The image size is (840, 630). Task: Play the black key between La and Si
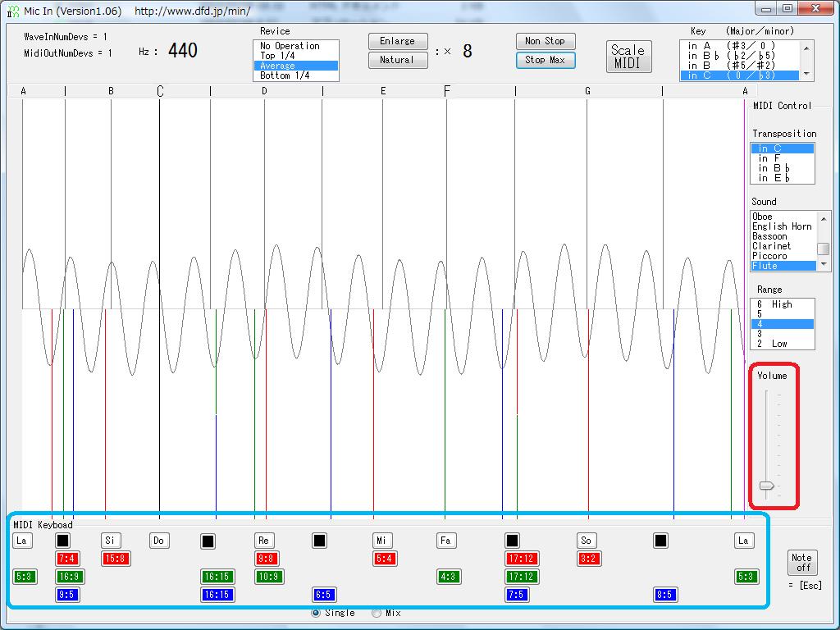point(62,541)
